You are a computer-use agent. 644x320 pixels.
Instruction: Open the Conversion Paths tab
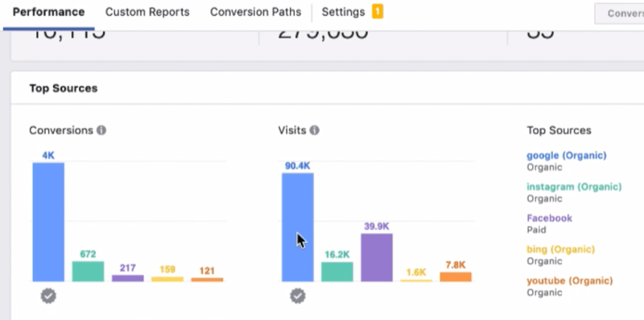point(255,12)
